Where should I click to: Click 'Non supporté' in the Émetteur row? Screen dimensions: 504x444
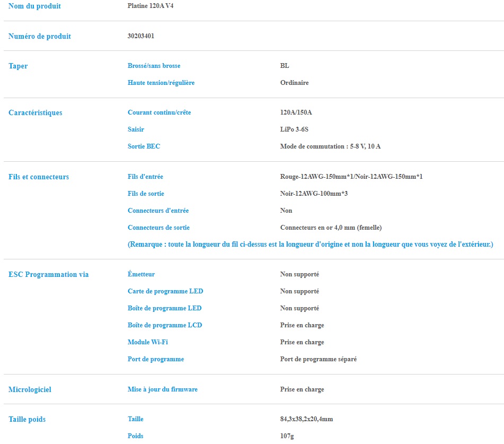pos(299,274)
